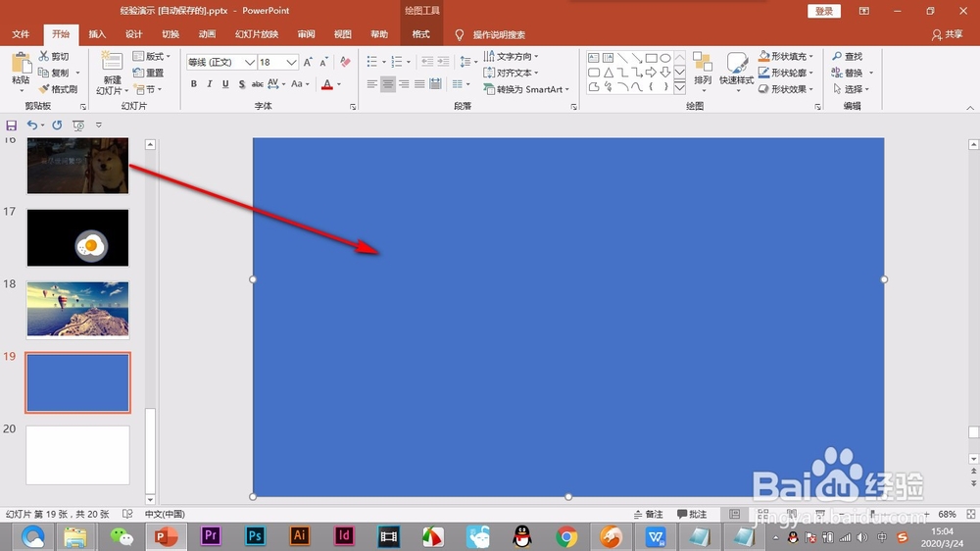The height and width of the screenshot is (551, 980).
Task: Toggle the 批注 comments pane
Action: [x=692, y=514]
